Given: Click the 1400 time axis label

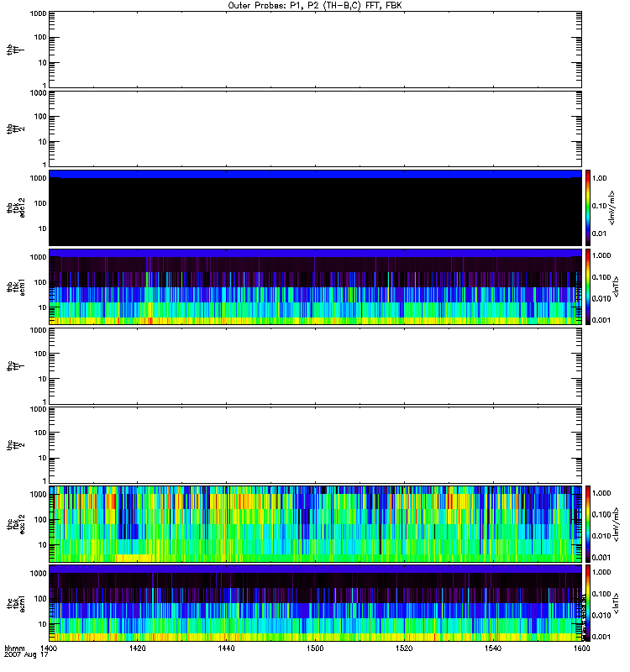Looking at the screenshot, I should (x=50, y=649).
